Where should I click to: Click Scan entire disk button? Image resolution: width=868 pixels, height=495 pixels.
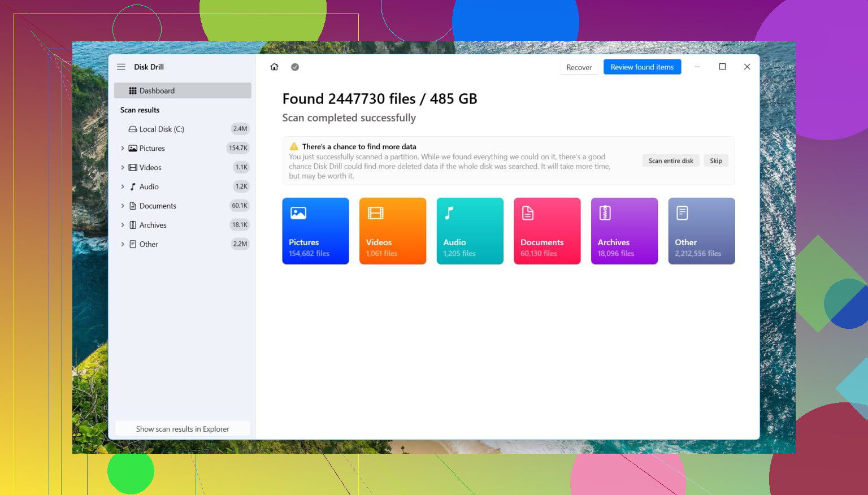671,160
